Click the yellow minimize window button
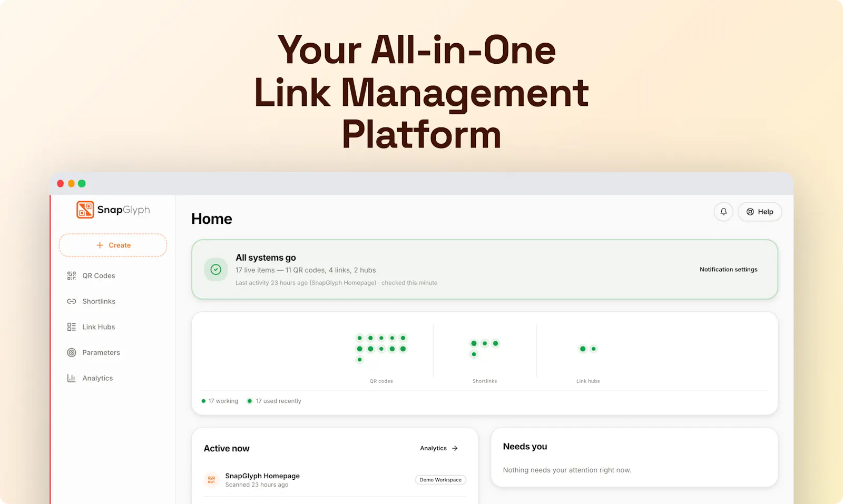 coord(71,184)
